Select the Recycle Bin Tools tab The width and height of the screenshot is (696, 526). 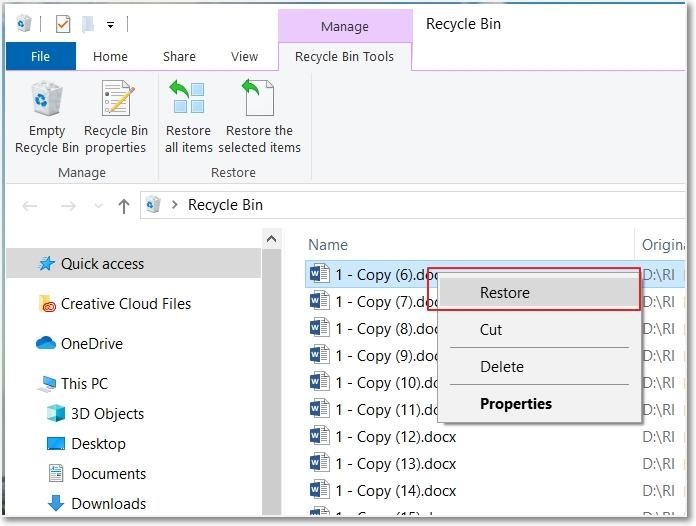pos(344,56)
